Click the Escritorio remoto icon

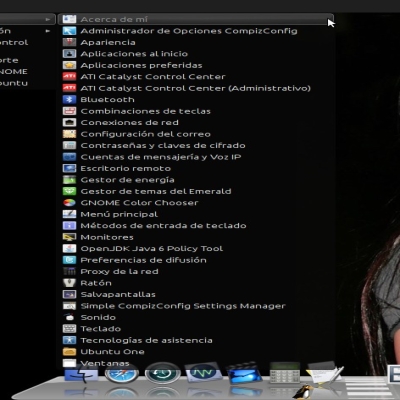tap(69, 168)
